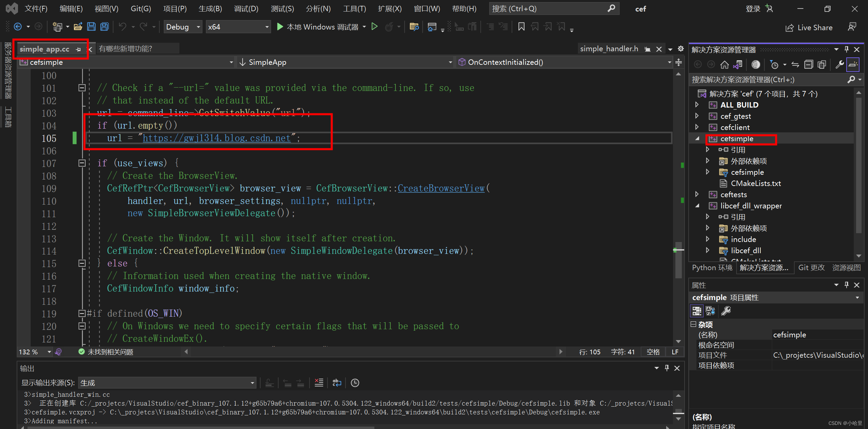Toggle pin on simple_app.cc tab

pyautogui.click(x=78, y=50)
